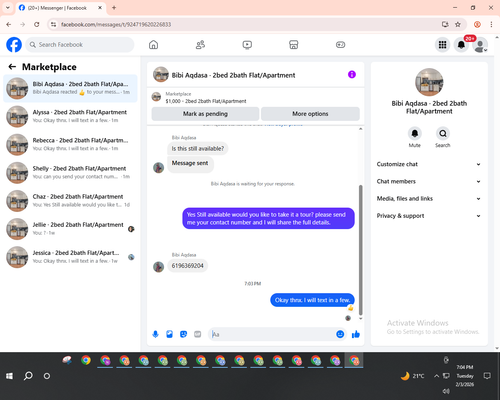This screenshot has height=400, width=500.
Task: Reload the page with browser refresh icon
Action: tap(37, 24)
